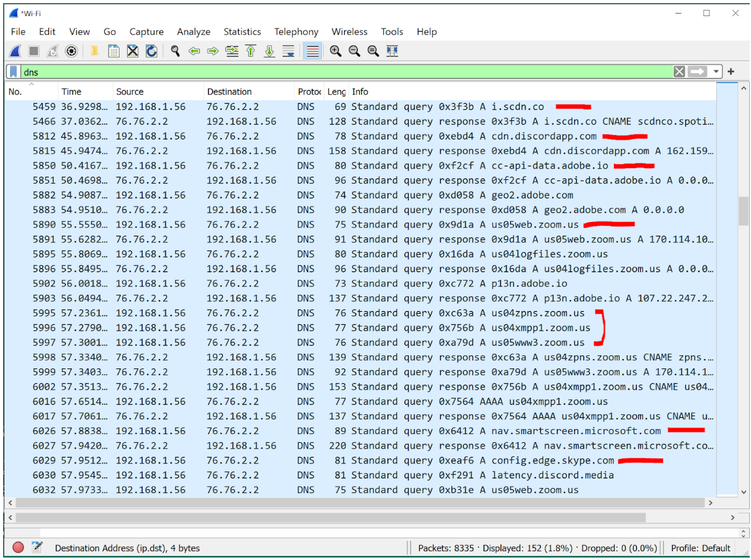Apply the display filter arrow button
Screen dimensions: 751x560
pyautogui.click(x=698, y=72)
